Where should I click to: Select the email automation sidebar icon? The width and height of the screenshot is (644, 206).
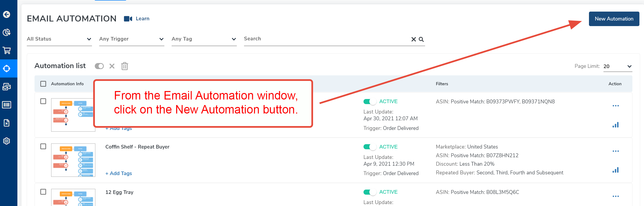click(7, 69)
